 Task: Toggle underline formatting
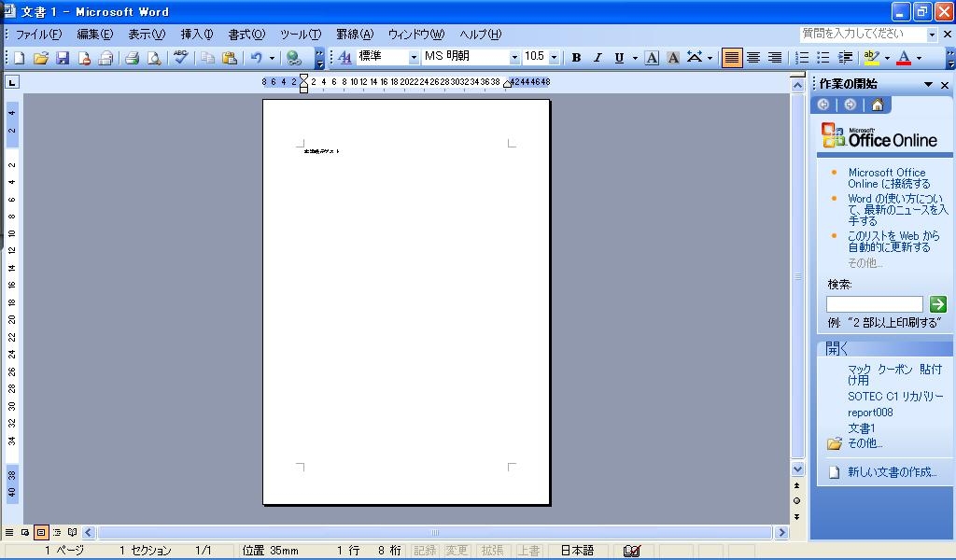point(619,58)
